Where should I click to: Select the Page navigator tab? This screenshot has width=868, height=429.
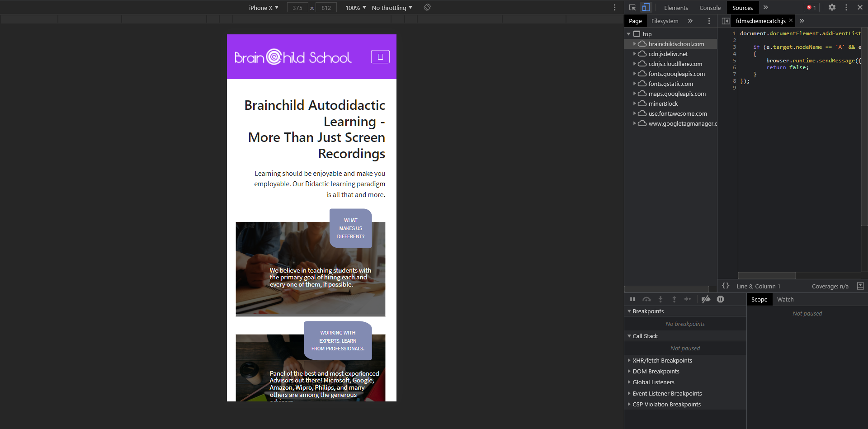pyautogui.click(x=635, y=21)
